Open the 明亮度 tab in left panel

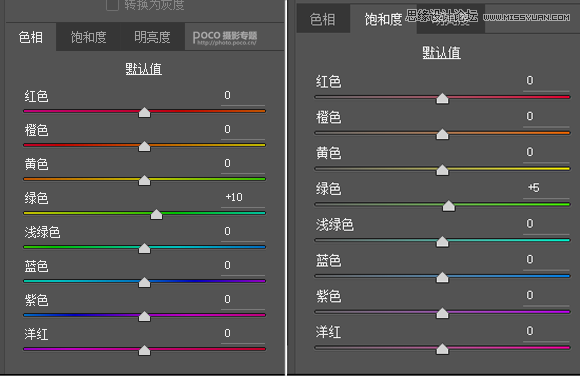click(x=152, y=37)
